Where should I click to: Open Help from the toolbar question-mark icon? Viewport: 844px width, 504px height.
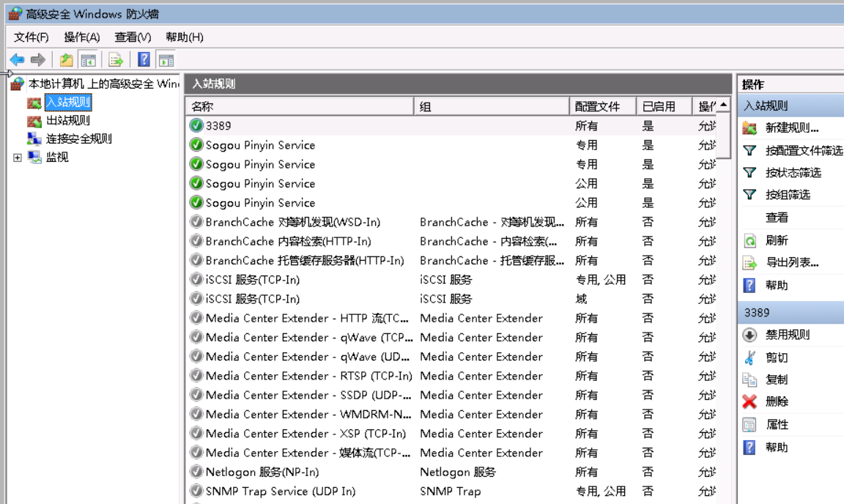(144, 60)
